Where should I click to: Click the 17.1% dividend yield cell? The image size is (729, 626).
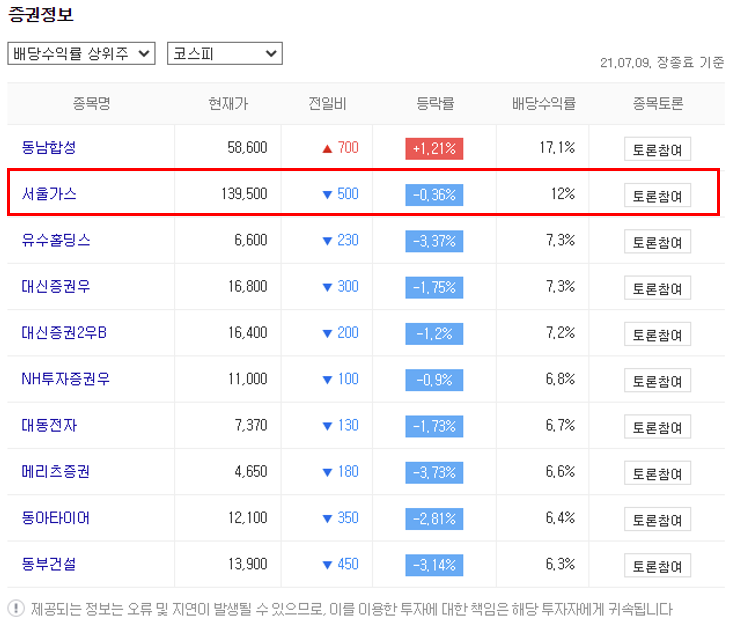(557, 147)
